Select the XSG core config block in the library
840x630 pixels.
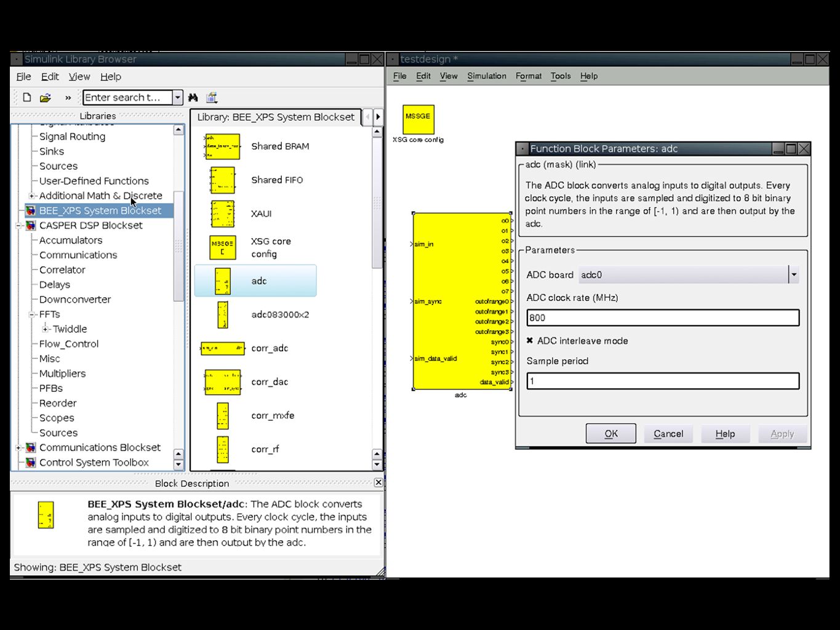coord(222,247)
